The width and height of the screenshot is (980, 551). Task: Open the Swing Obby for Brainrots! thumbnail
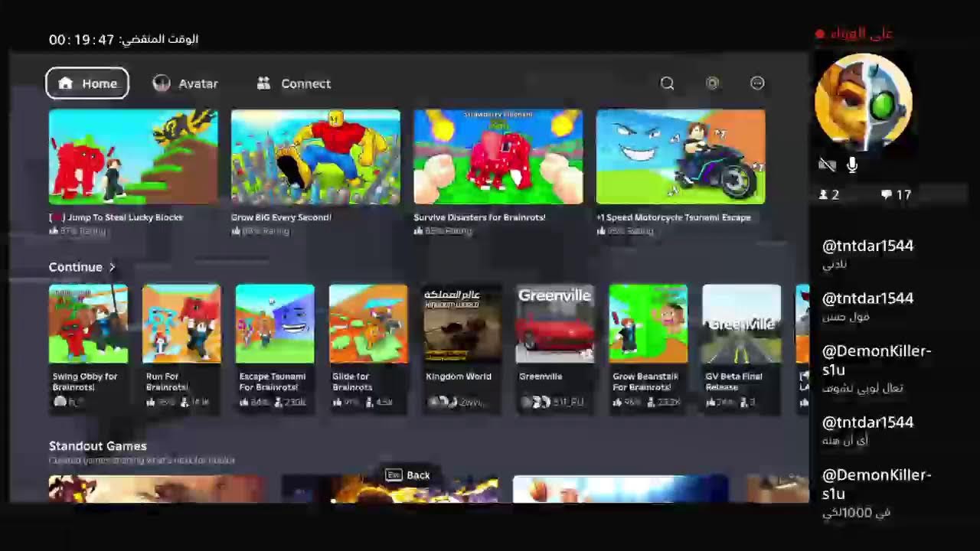pos(88,324)
